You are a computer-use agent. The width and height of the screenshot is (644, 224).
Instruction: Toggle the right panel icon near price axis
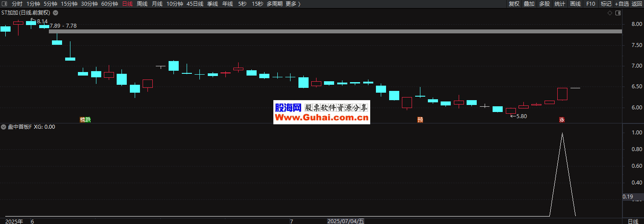point(618,13)
